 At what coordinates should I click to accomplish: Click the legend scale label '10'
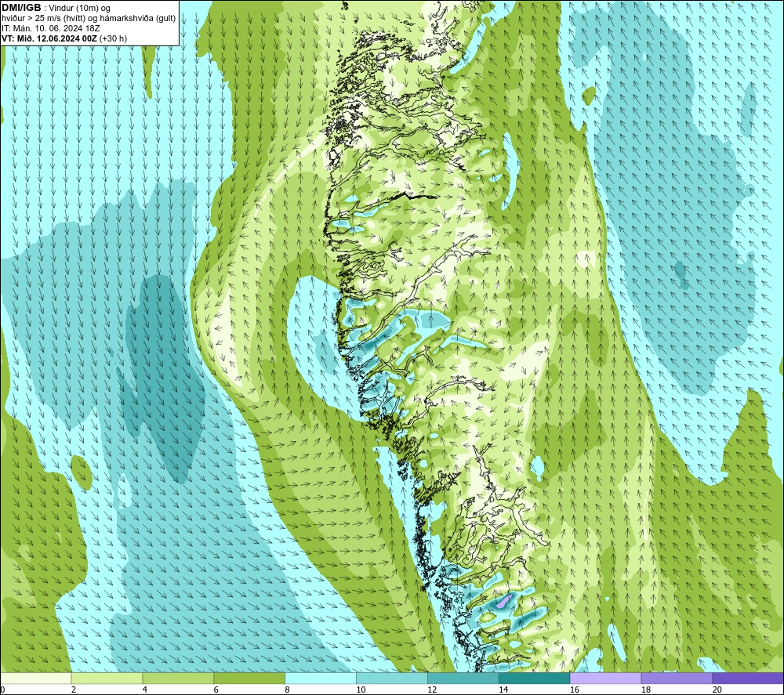point(361,690)
